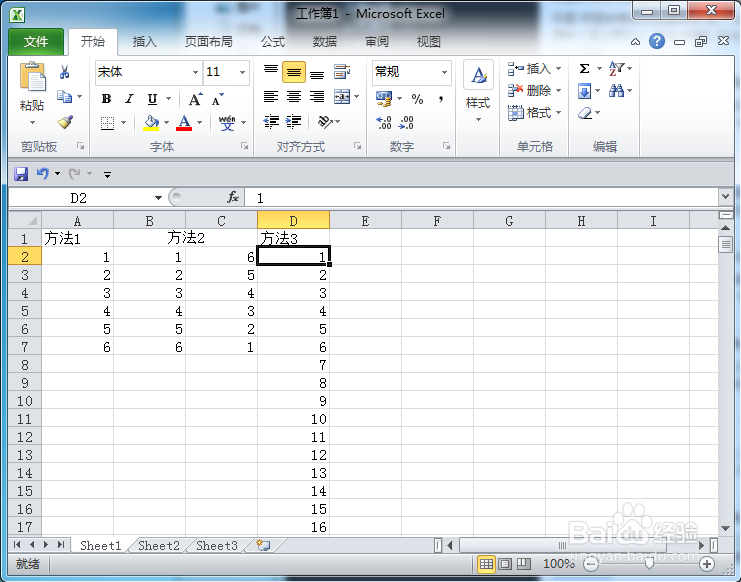Open the 文件 menu tab
The height and width of the screenshot is (582, 741).
coord(36,42)
